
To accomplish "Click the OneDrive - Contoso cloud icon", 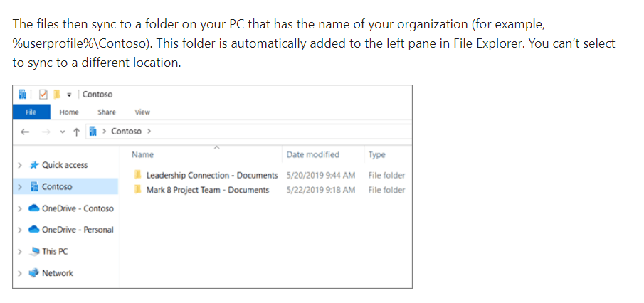I will [33, 208].
